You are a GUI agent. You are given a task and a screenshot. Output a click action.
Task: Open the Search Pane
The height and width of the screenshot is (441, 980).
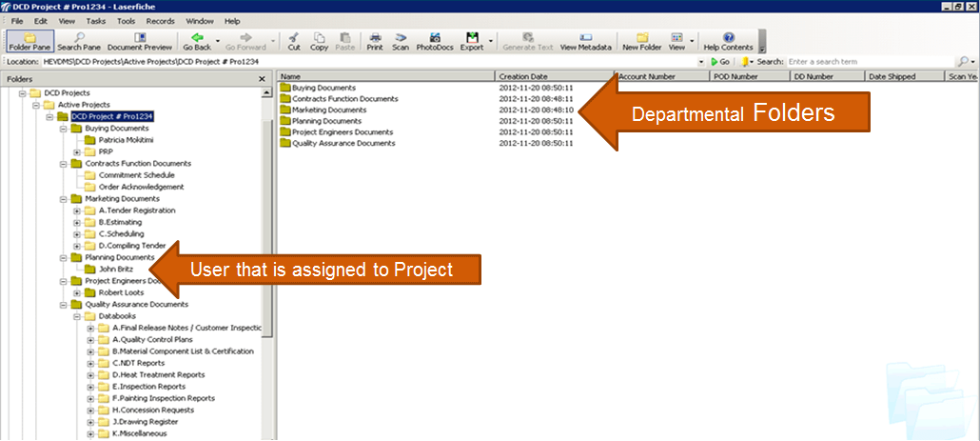click(78, 41)
